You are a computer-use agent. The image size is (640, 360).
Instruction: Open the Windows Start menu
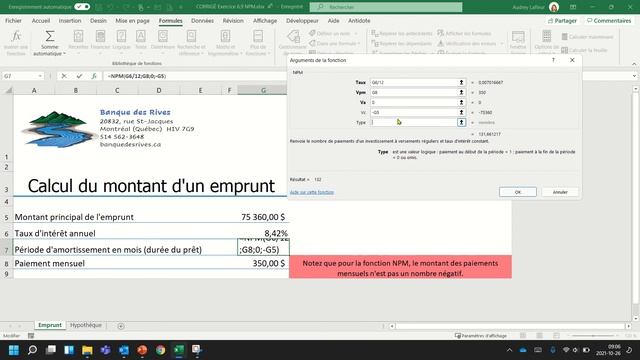click(x=14, y=350)
